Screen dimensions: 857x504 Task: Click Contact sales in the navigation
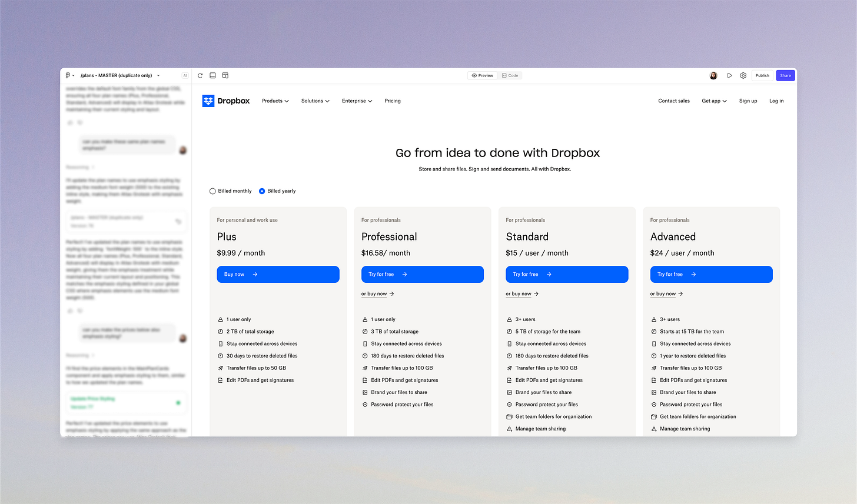[x=674, y=101]
